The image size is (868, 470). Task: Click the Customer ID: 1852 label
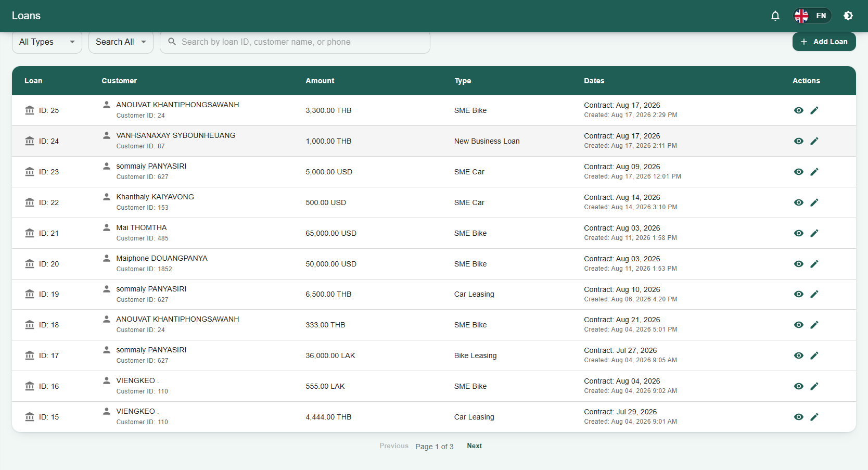[x=144, y=269]
